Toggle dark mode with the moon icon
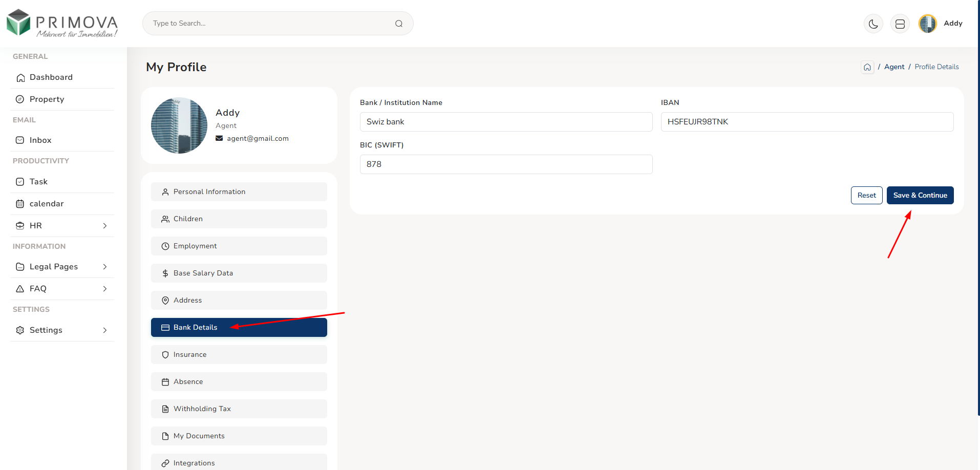This screenshot has height=470, width=980. click(873, 24)
